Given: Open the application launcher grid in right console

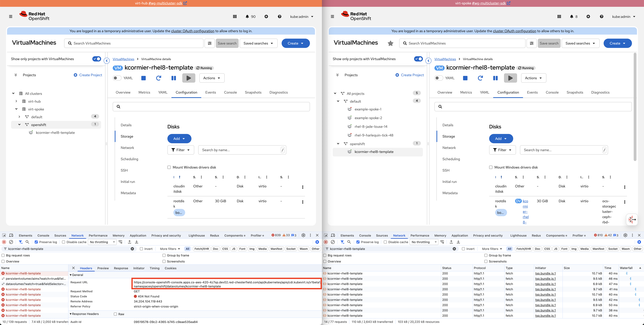Looking at the screenshot, I should pyautogui.click(x=559, y=16).
